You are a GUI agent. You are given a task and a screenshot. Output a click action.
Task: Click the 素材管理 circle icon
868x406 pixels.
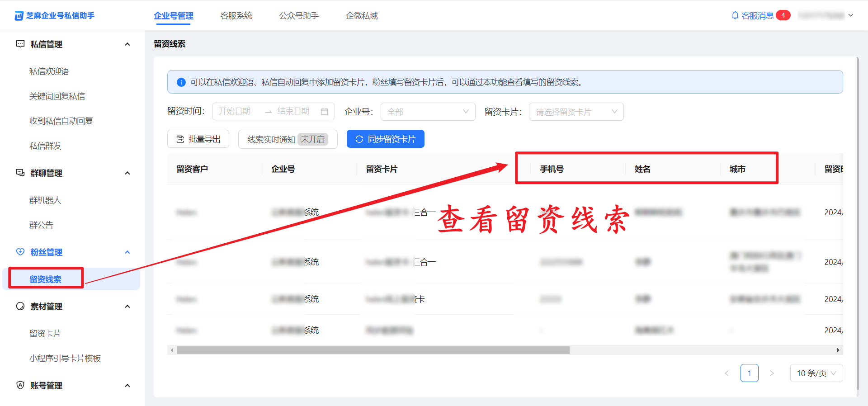[20, 306]
